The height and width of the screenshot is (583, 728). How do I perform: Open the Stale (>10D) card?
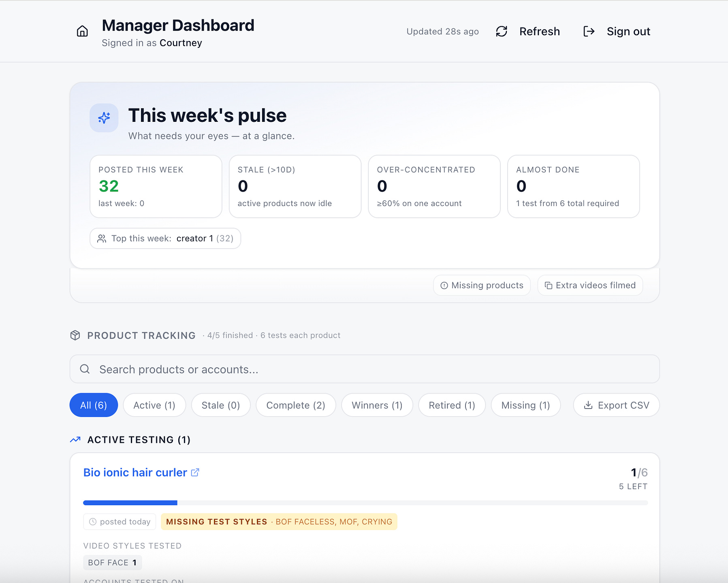(x=295, y=186)
